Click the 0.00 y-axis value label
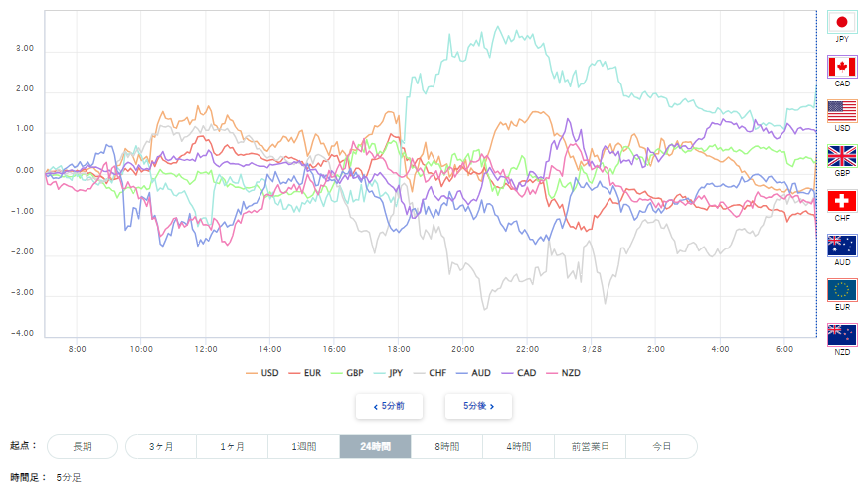868x497 pixels. [x=24, y=170]
